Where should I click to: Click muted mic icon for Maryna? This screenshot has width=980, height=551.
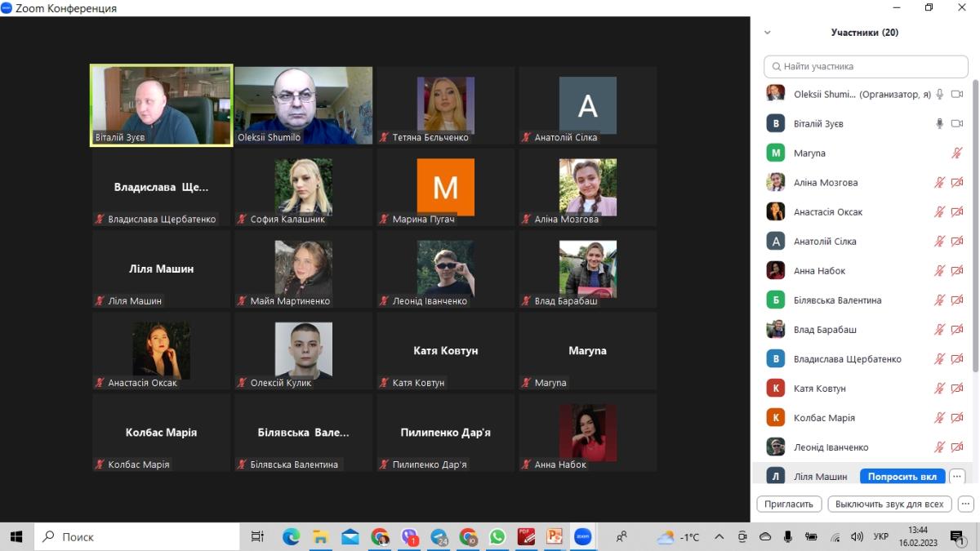tap(957, 153)
